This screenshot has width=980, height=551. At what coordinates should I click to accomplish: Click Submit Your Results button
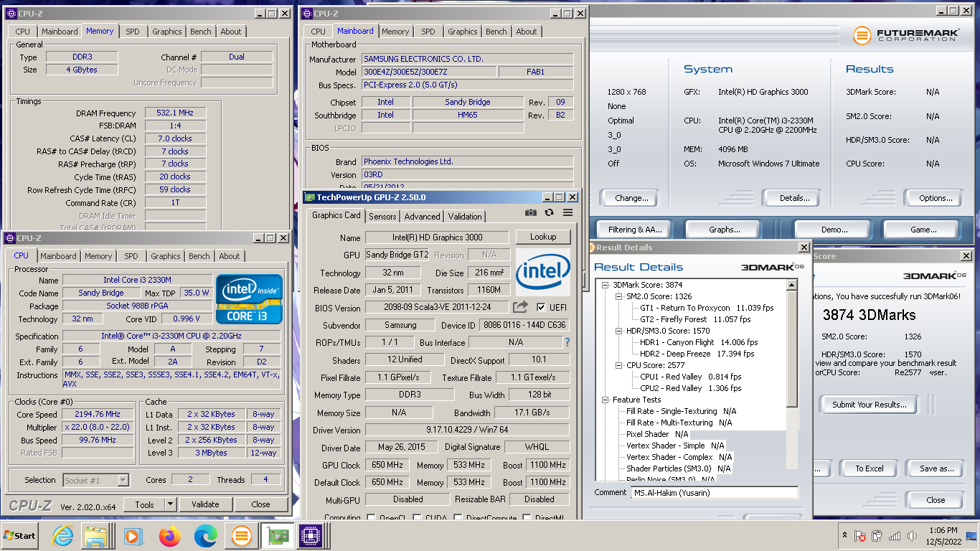869,405
